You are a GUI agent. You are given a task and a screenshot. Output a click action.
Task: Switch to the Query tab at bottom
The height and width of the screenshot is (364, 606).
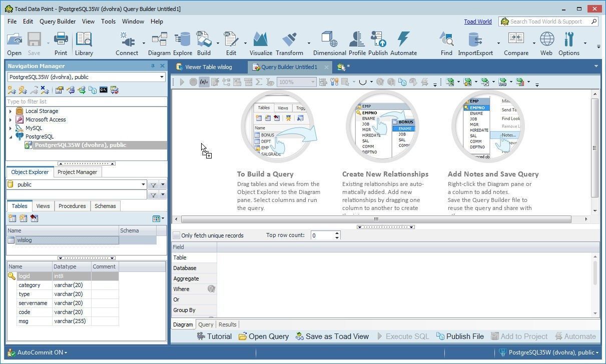(206, 324)
